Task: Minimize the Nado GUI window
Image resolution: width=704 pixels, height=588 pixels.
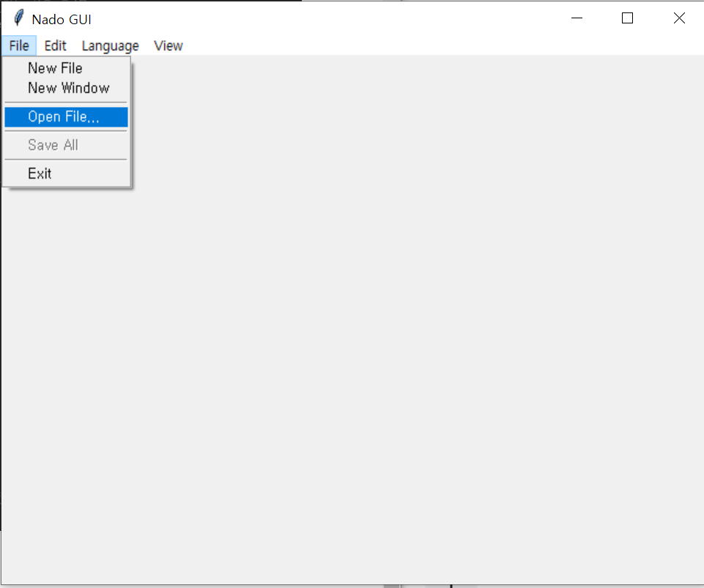Action: click(x=577, y=18)
